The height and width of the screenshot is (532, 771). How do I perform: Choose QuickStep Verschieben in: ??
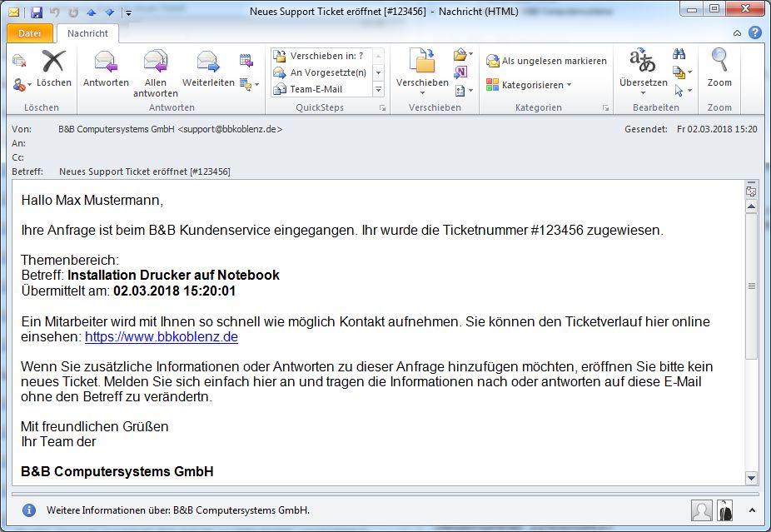click(321, 56)
